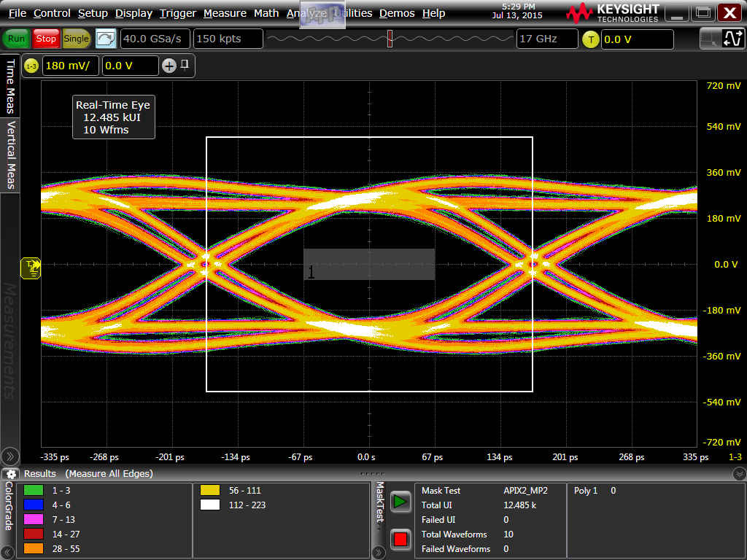Start mask test with green play button
747x560 pixels.
400,502
